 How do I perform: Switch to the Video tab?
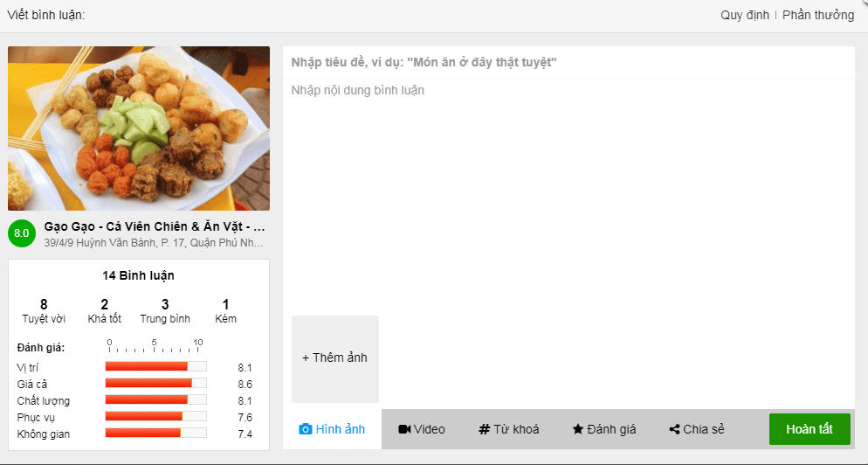422,429
